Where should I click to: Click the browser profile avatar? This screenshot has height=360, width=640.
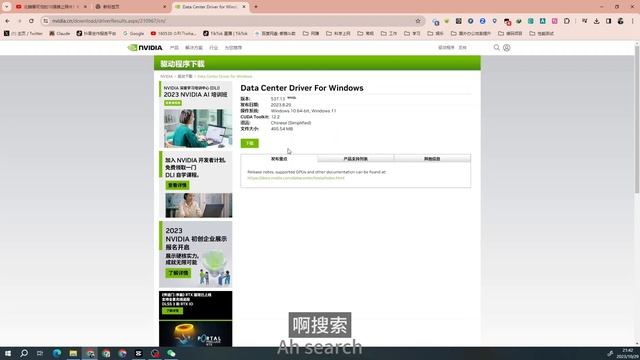(620, 21)
